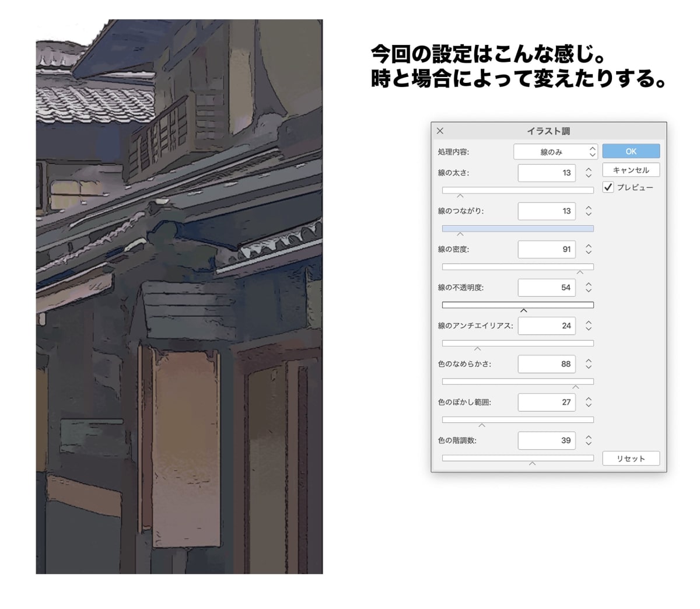Confirm settings with the OK button

pyautogui.click(x=631, y=151)
